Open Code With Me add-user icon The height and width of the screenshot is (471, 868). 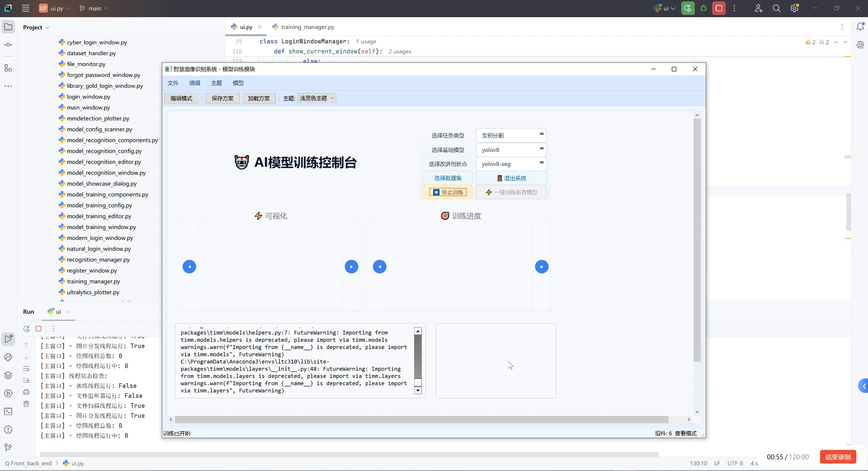[x=759, y=8]
